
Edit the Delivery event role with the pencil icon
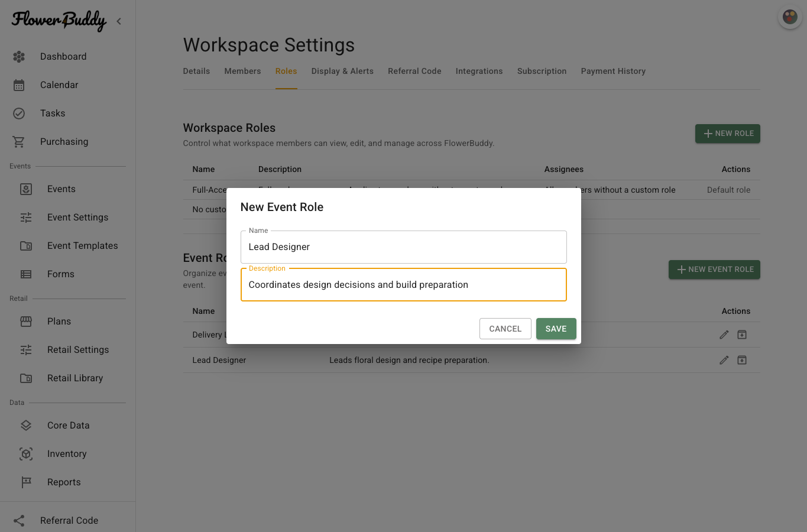[724, 335]
